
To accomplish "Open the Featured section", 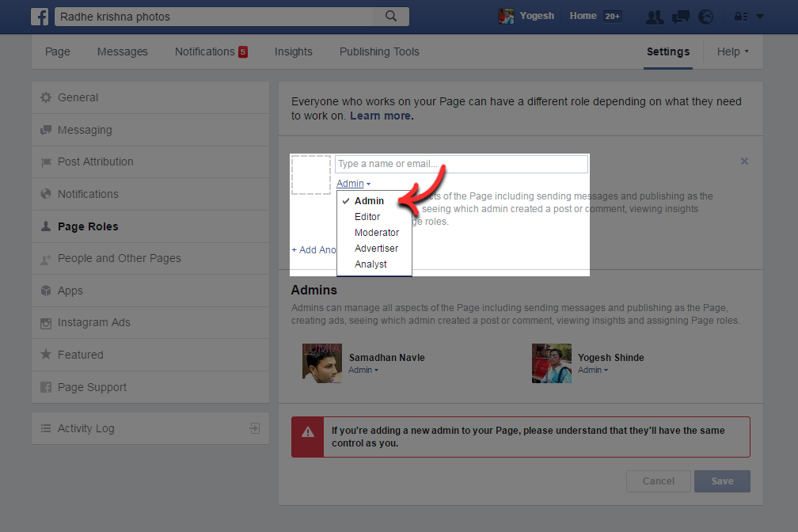I will pyautogui.click(x=150, y=355).
